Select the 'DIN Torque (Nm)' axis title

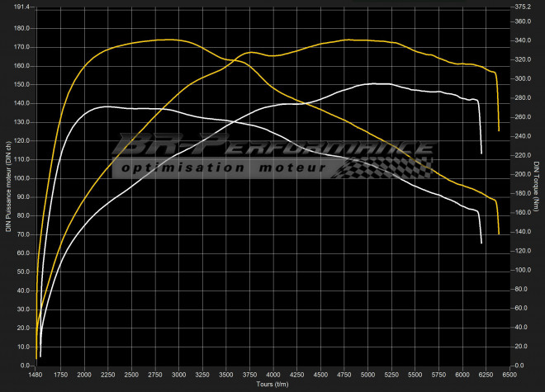pyautogui.click(x=537, y=186)
